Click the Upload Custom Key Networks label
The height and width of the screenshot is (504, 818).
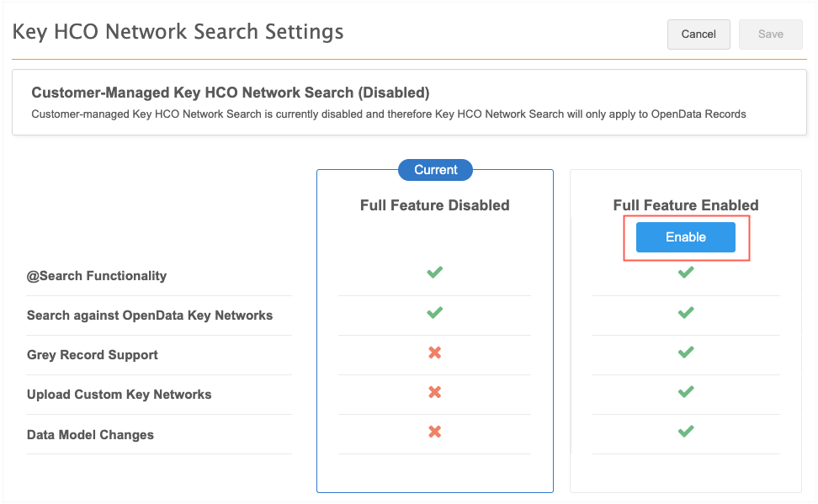[x=119, y=395]
